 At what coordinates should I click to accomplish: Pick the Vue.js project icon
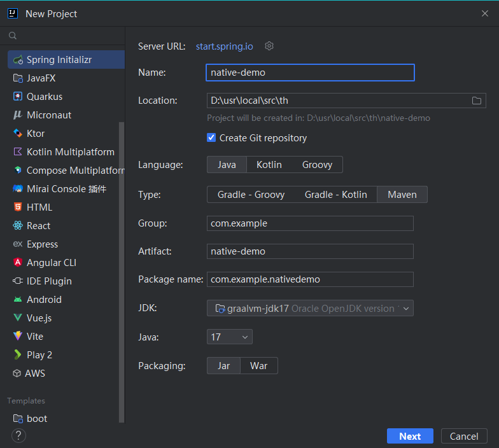[x=18, y=318]
